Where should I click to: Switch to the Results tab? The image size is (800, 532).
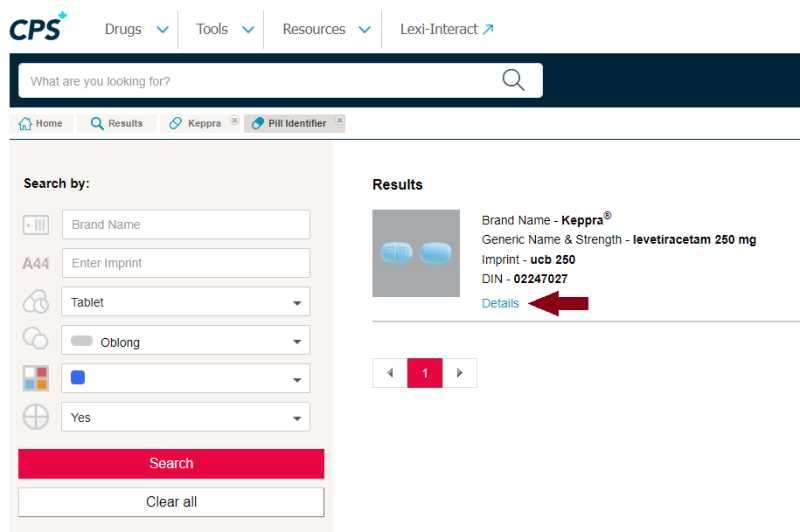click(x=116, y=123)
